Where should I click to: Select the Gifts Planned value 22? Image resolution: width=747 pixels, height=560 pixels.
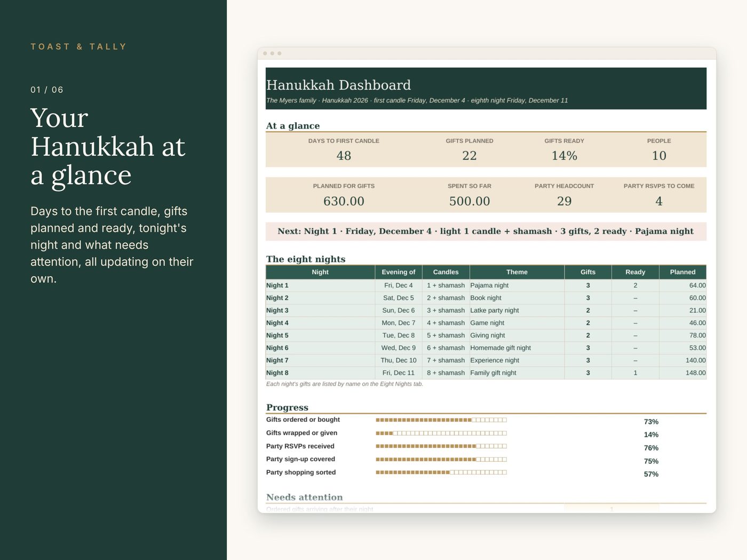470,156
